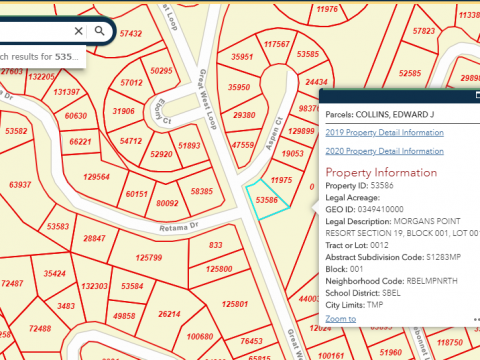Select parcel 52585 on the map
This screenshot has height=360, width=480.
click(410, 73)
